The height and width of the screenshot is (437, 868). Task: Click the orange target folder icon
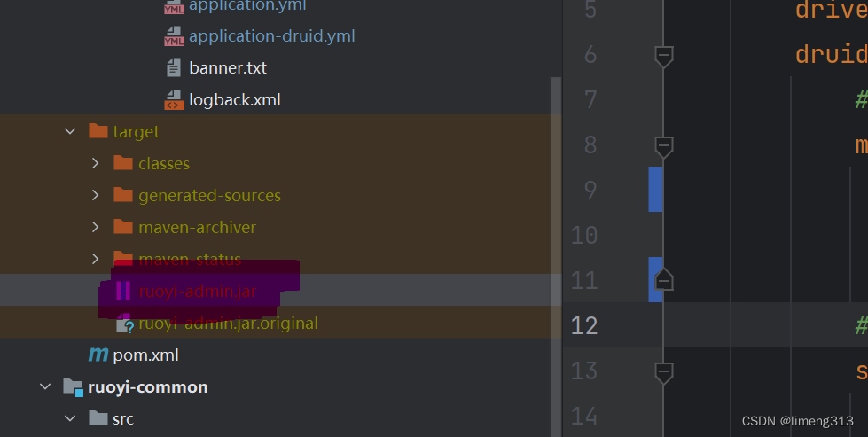point(98,131)
